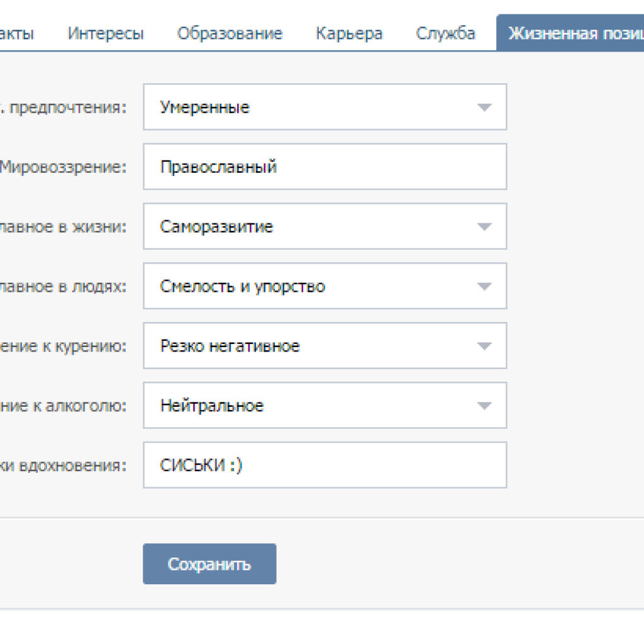This screenshot has width=644, height=644.
Task: Expand the Резко негативное dropdown arrow
Action: pyautogui.click(x=483, y=347)
